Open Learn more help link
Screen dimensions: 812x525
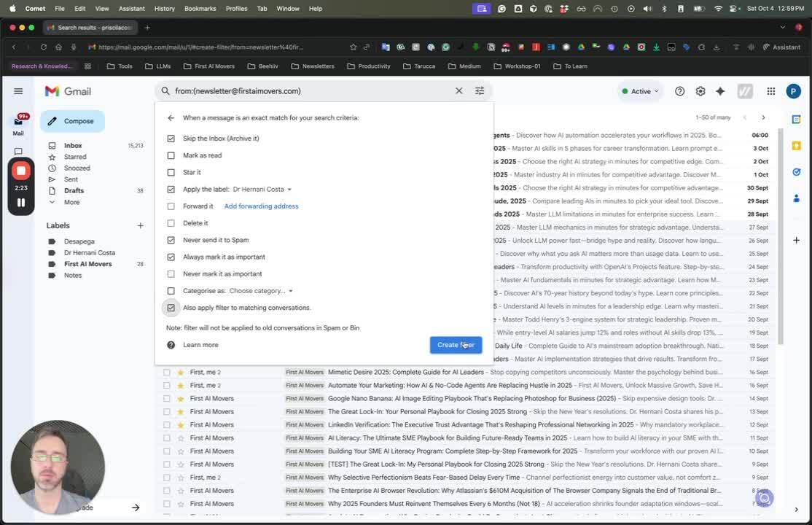point(200,345)
